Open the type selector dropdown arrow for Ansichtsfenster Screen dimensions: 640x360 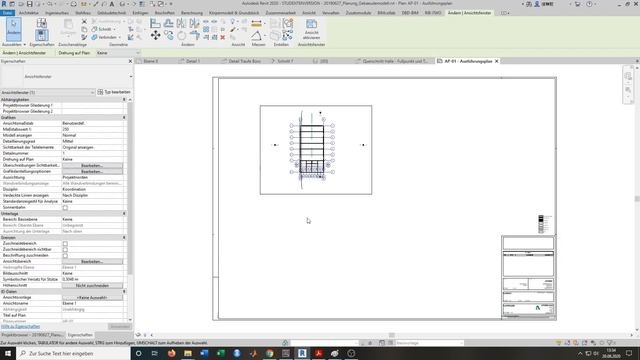[131, 76]
